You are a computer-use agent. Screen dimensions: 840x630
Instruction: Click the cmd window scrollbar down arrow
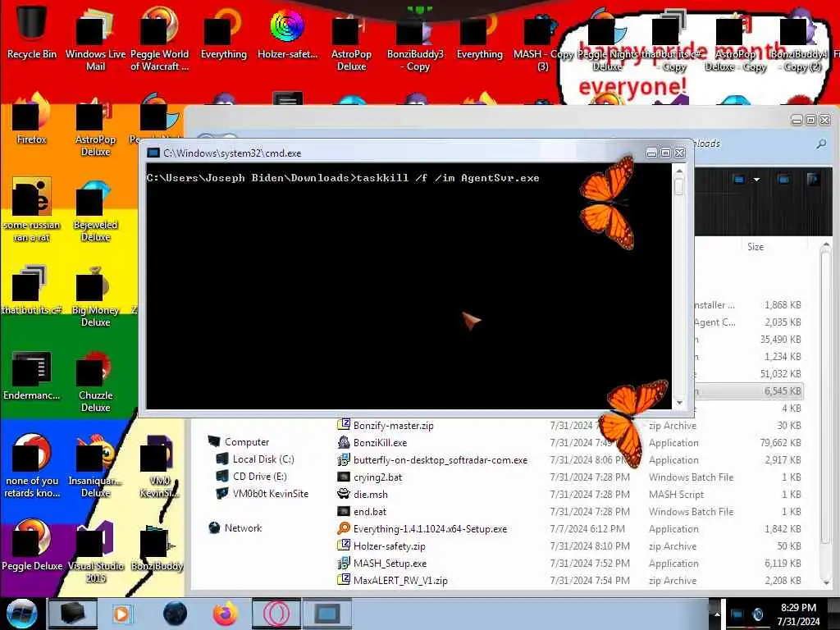point(679,402)
